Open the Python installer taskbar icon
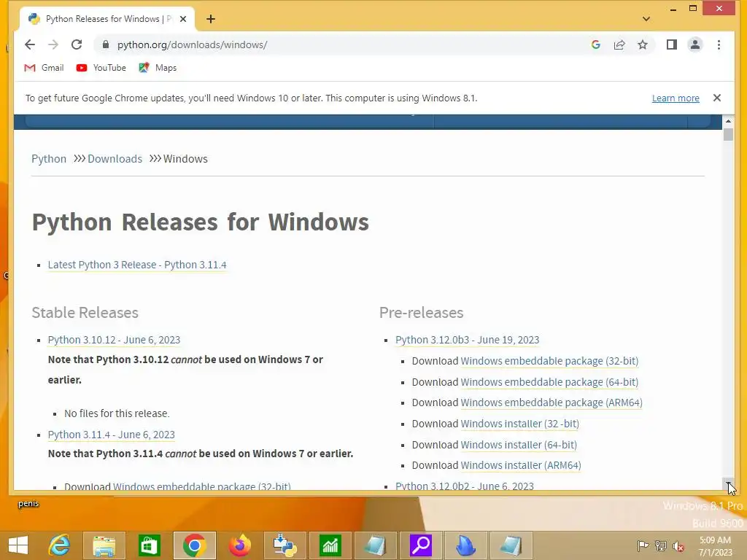The width and height of the screenshot is (747, 560). click(285, 545)
